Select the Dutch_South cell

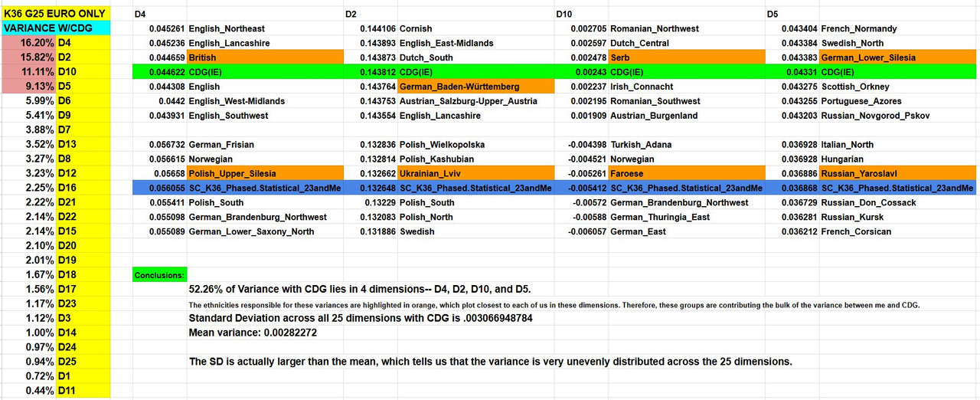[476, 57]
